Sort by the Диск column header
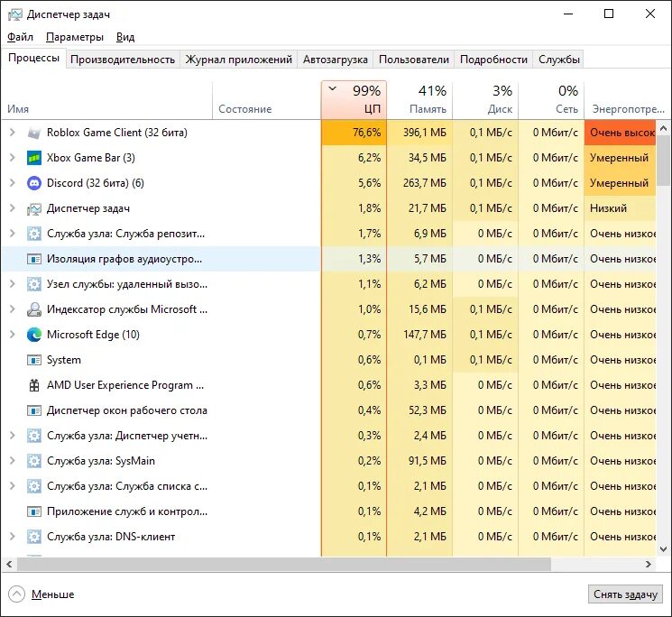Image resolution: width=672 pixels, height=617 pixels. coord(485,100)
